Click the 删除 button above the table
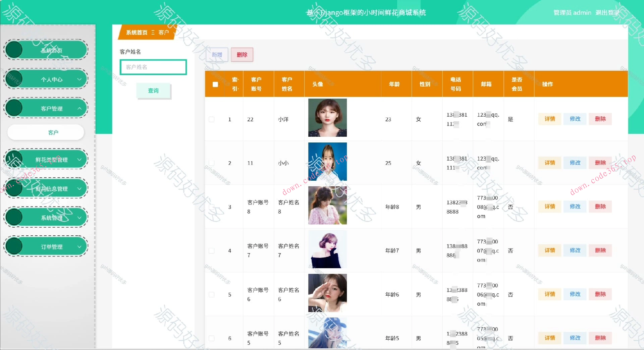 coord(242,55)
